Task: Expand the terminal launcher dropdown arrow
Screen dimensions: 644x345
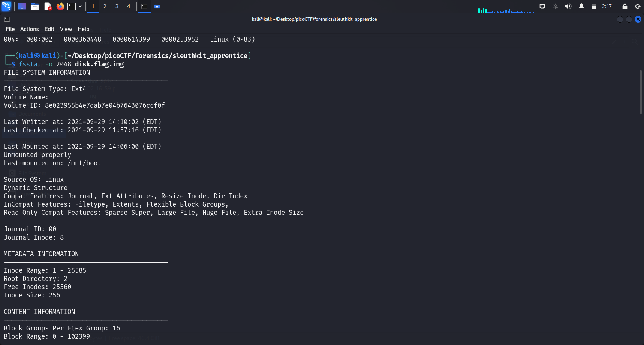Action: pos(80,6)
